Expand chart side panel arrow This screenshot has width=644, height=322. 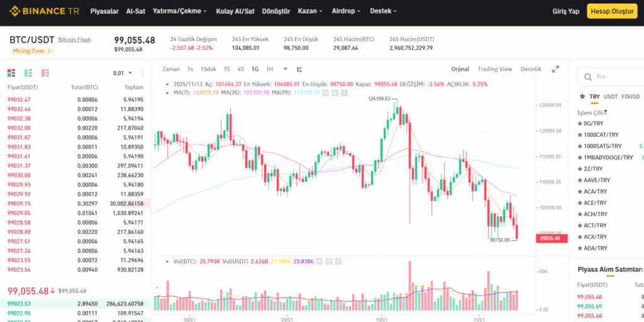point(157,287)
